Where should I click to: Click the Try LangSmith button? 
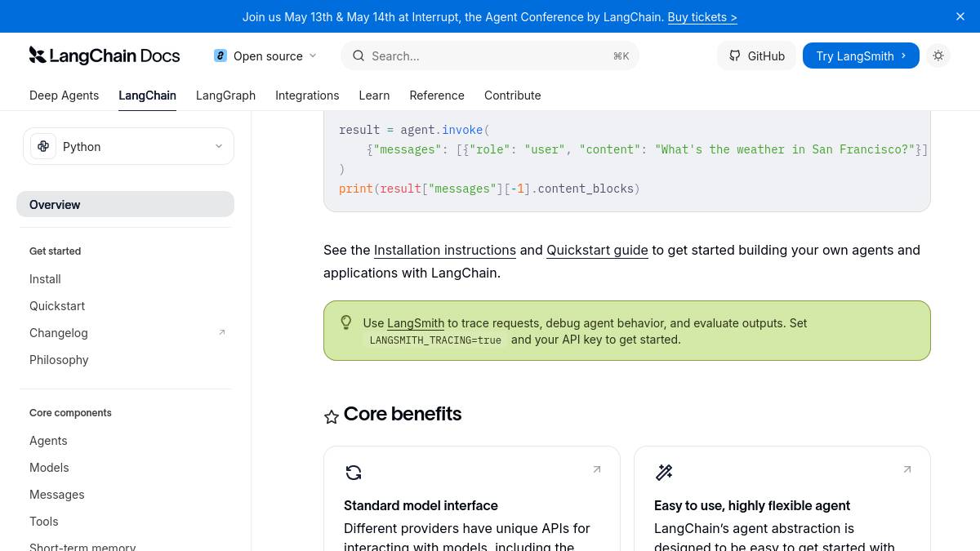coord(861,56)
